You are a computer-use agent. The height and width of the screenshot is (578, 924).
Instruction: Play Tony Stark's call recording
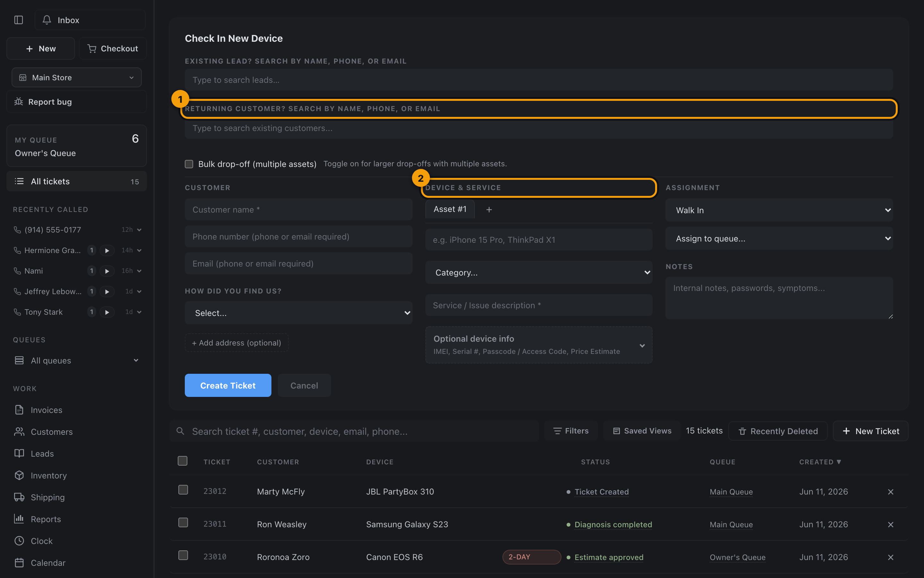tap(107, 312)
